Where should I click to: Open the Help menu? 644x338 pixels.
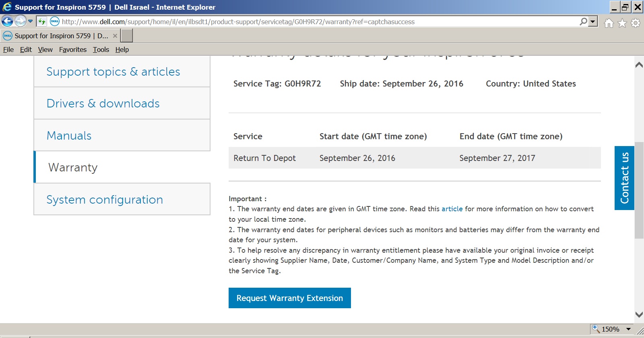point(122,49)
